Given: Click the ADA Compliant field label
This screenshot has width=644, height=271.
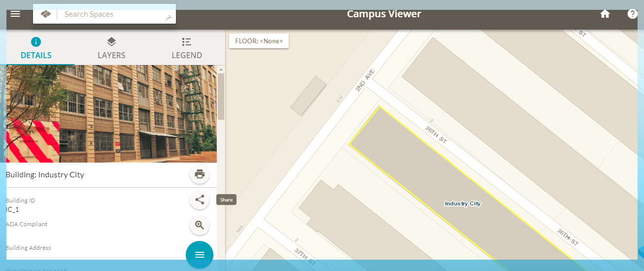Looking at the screenshot, I should click(x=27, y=224).
